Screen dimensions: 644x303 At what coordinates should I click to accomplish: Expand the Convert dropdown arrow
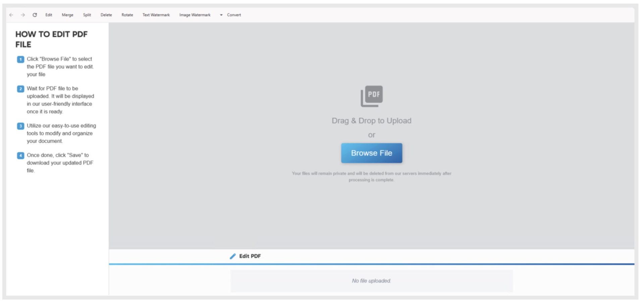click(221, 15)
